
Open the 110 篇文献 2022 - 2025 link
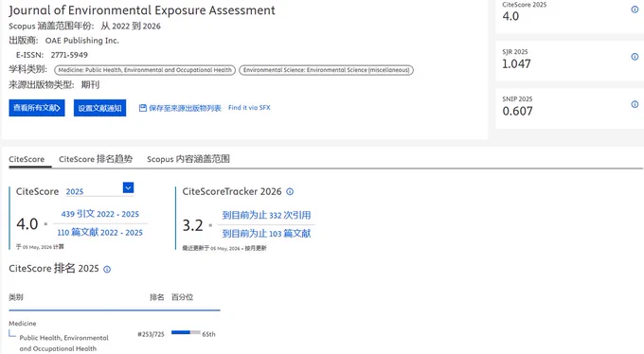[x=99, y=233]
